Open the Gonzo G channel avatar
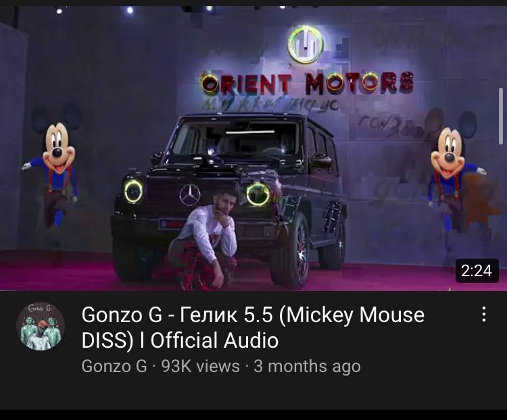 coord(41,326)
